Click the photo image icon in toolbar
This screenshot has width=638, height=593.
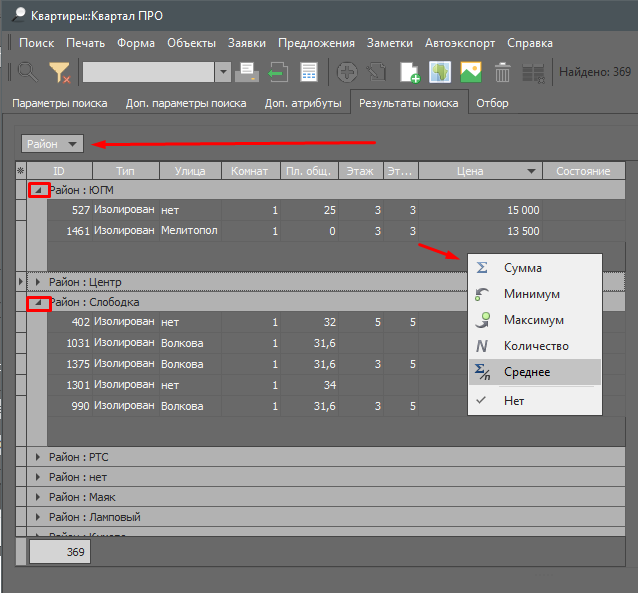[471, 72]
